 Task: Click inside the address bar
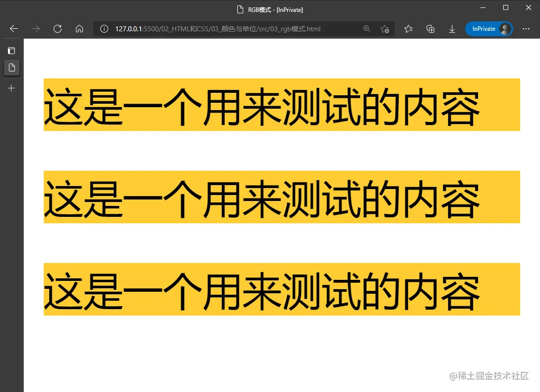pos(223,29)
